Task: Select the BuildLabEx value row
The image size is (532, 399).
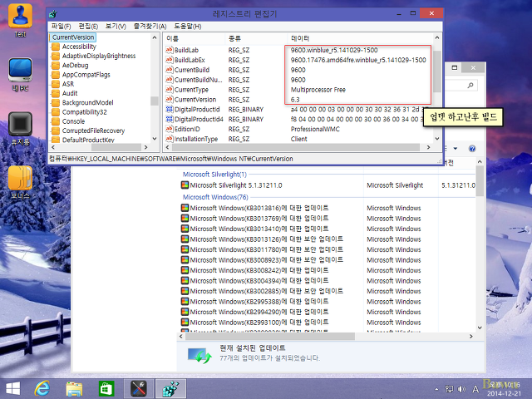Action: click(295, 60)
